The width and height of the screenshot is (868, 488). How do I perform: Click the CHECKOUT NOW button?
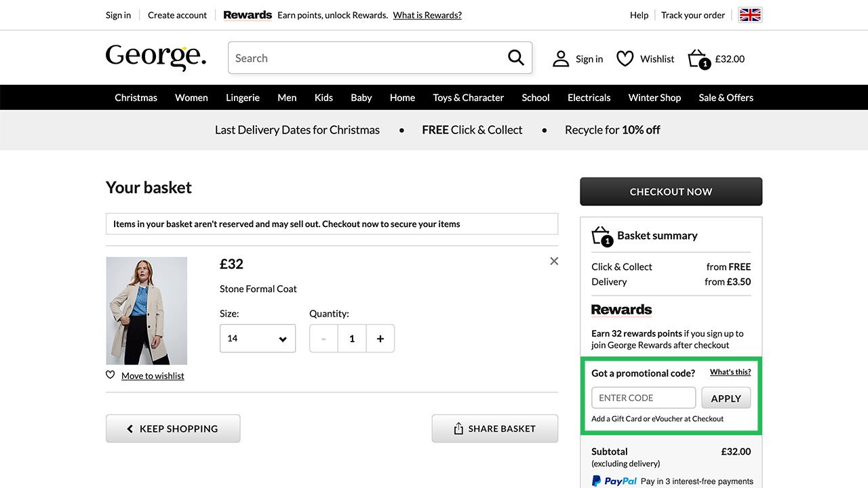[671, 192]
